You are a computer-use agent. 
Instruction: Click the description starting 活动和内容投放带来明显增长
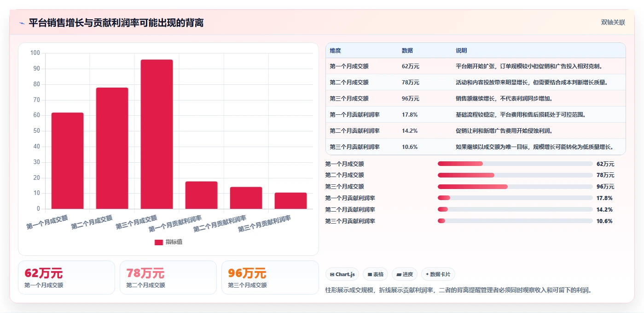pyautogui.click(x=532, y=83)
